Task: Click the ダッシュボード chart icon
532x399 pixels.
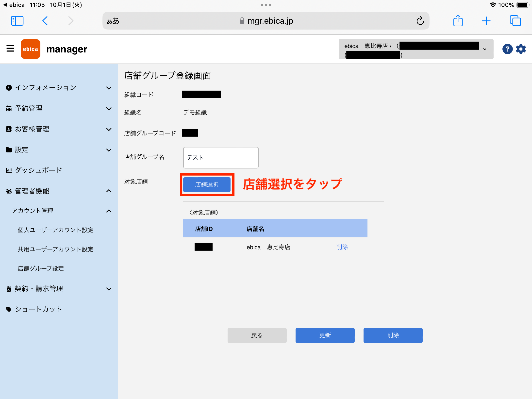Action: click(x=9, y=170)
